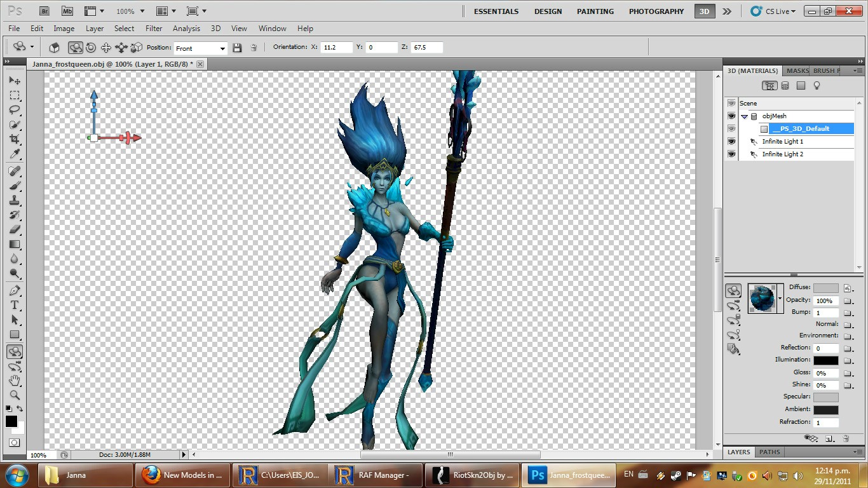
Task: Click the foreground color swatch
Action: (x=11, y=421)
